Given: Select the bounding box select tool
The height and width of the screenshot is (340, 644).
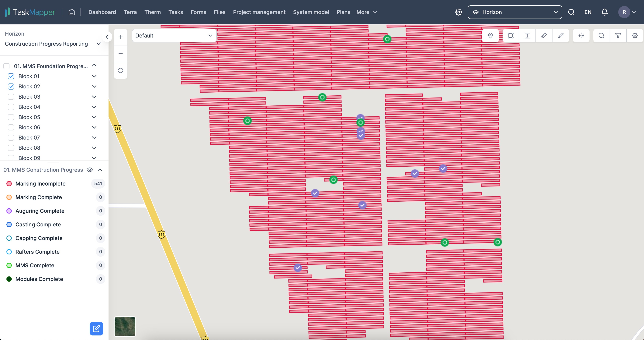Looking at the screenshot, I should tap(511, 36).
